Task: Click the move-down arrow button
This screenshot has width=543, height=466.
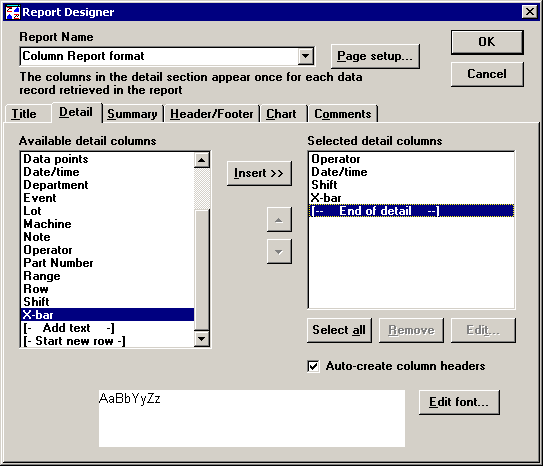Action: point(279,252)
